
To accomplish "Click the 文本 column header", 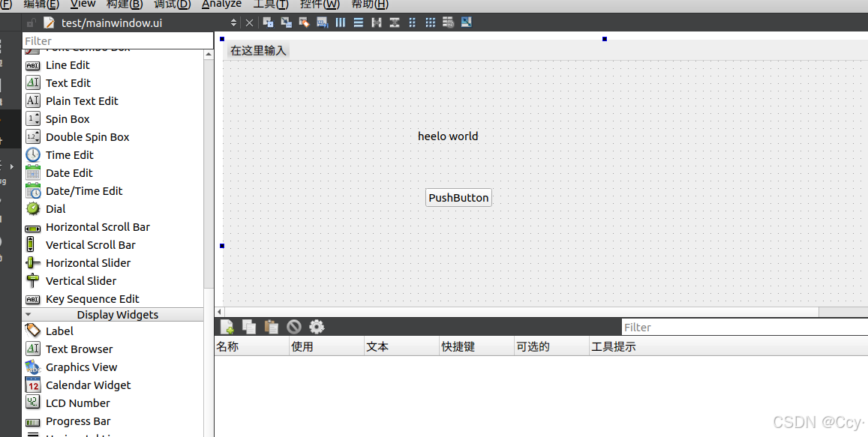I will 402,347.
